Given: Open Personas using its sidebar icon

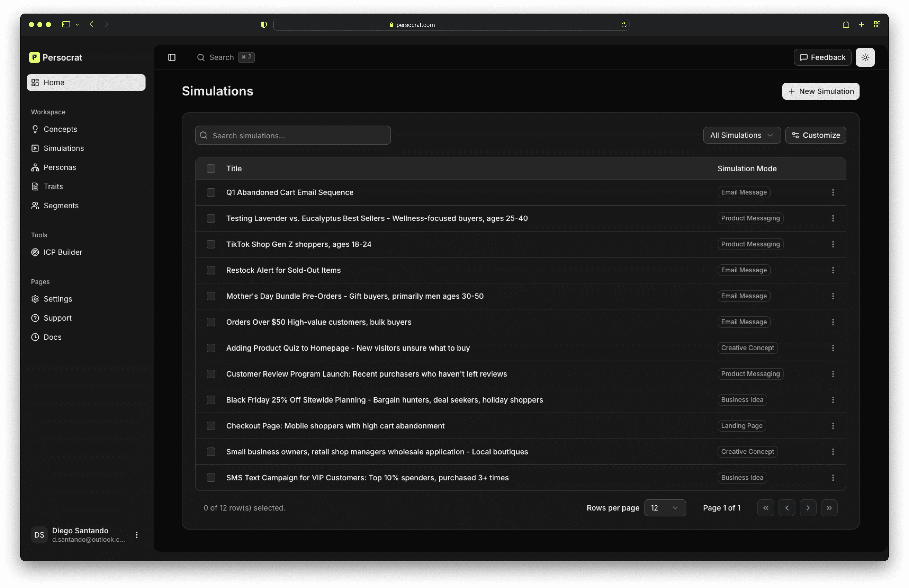Looking at the screenshot, I should 35,167.
